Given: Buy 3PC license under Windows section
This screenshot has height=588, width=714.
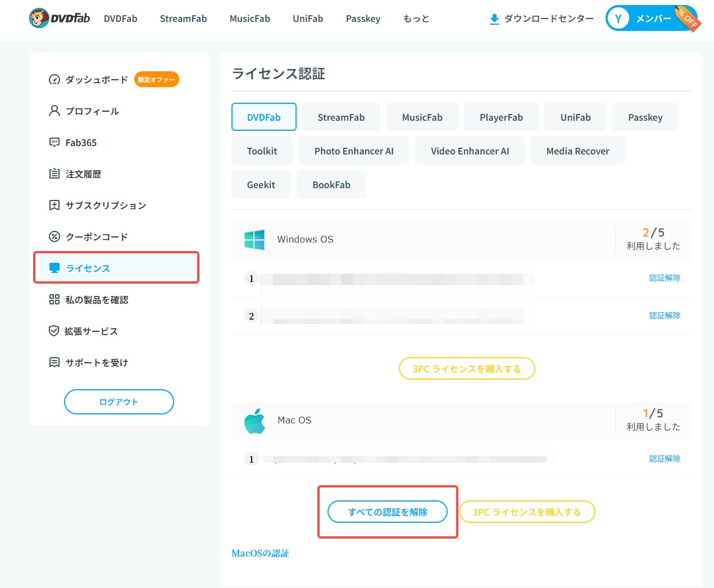Looking at the screenshot, I should pyautogui.click(x=467, y=368).
